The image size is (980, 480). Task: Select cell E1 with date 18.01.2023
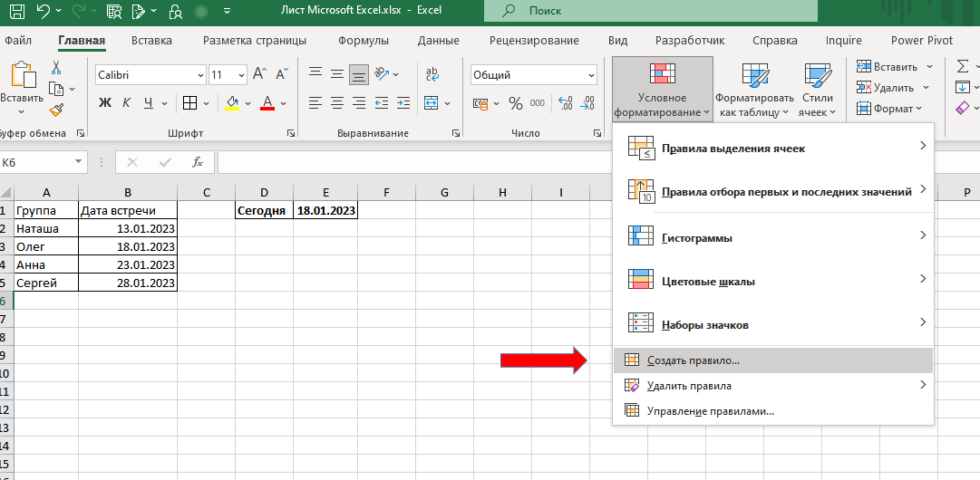tap(324, 211)
